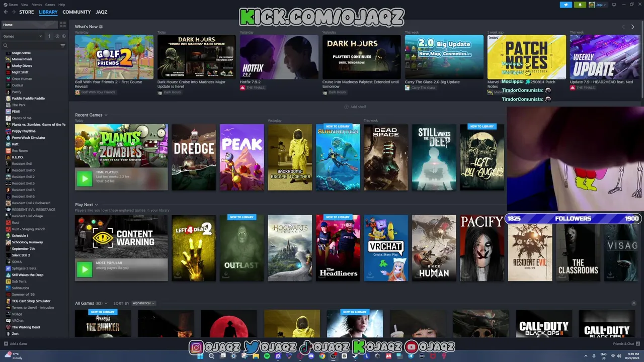
Task: Open Carry The Glass 2.0 Big Update card
Action: click(x=444, y=57)
